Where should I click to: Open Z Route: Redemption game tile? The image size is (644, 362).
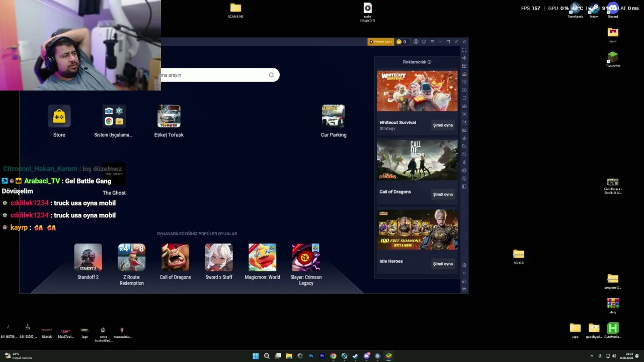(132, 257)
